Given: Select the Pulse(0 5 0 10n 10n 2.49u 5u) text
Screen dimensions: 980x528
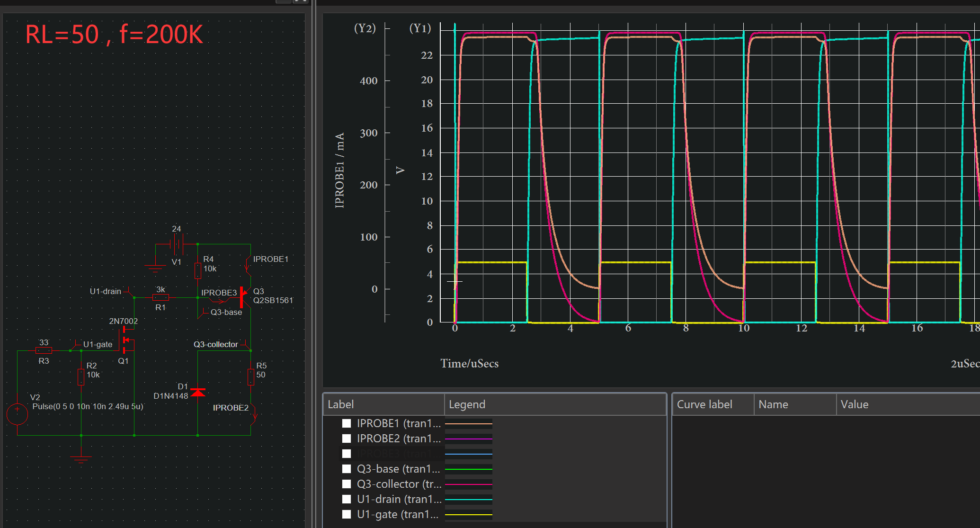Looking at the screenshot, I should [88, 406].
